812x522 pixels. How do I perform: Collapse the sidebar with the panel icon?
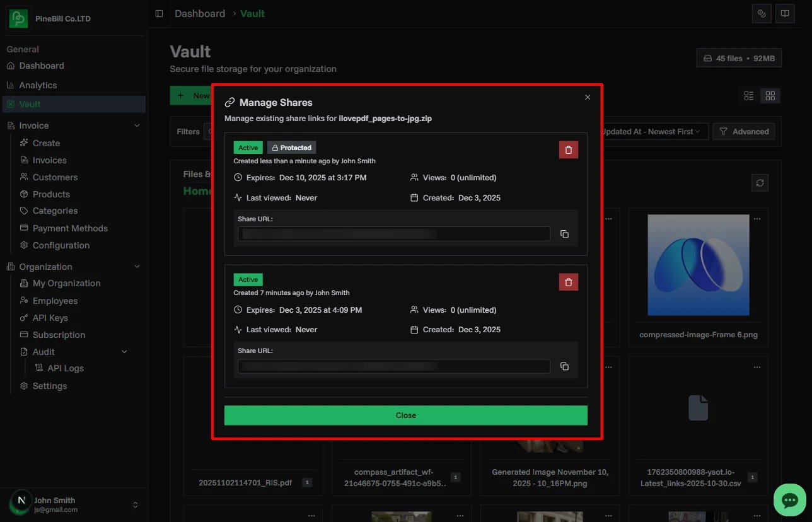click(159, 13)
